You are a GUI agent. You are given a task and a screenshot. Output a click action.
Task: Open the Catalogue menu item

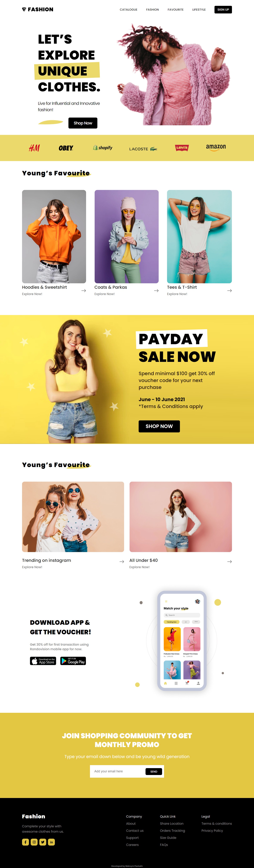pyautogui.click(x=129, y=9)
